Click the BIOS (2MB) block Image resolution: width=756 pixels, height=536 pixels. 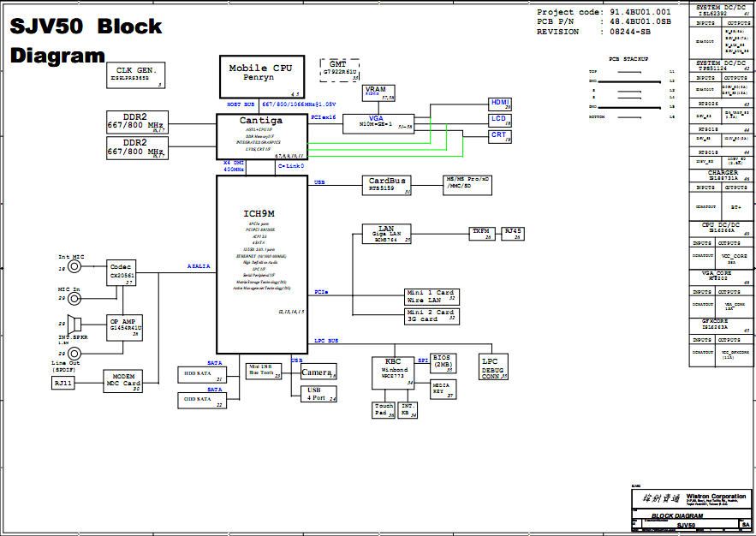tap(443, 364)
